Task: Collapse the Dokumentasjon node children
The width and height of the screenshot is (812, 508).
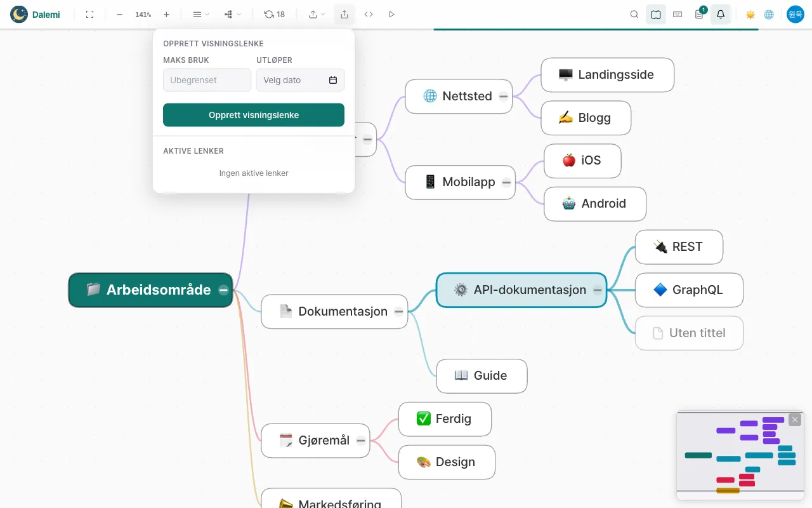Action: [398, 312]
